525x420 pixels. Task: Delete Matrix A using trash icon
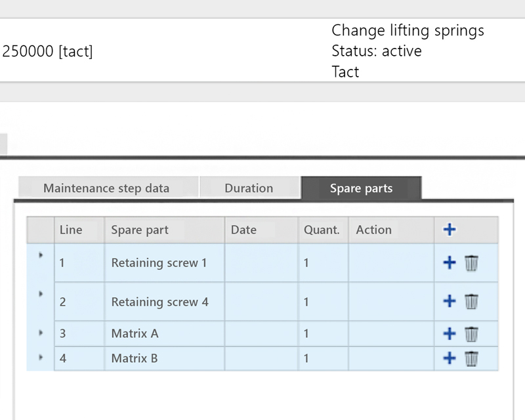click(x=471, y=334)
